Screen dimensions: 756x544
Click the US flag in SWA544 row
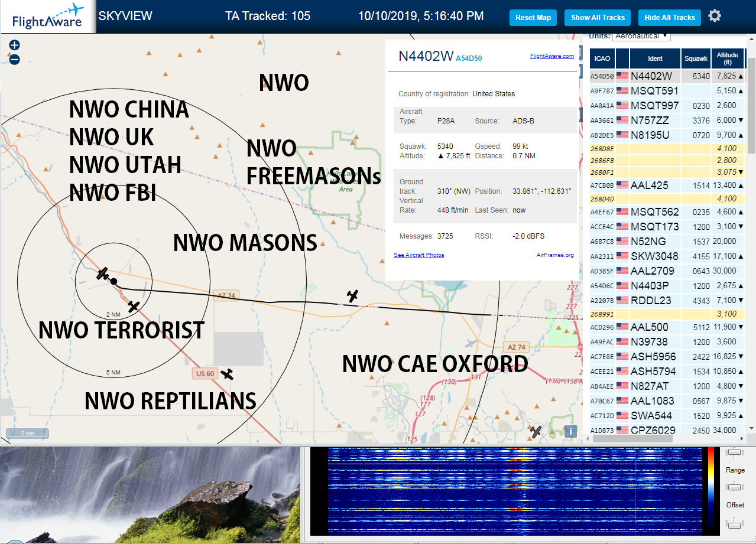(622, 415)
